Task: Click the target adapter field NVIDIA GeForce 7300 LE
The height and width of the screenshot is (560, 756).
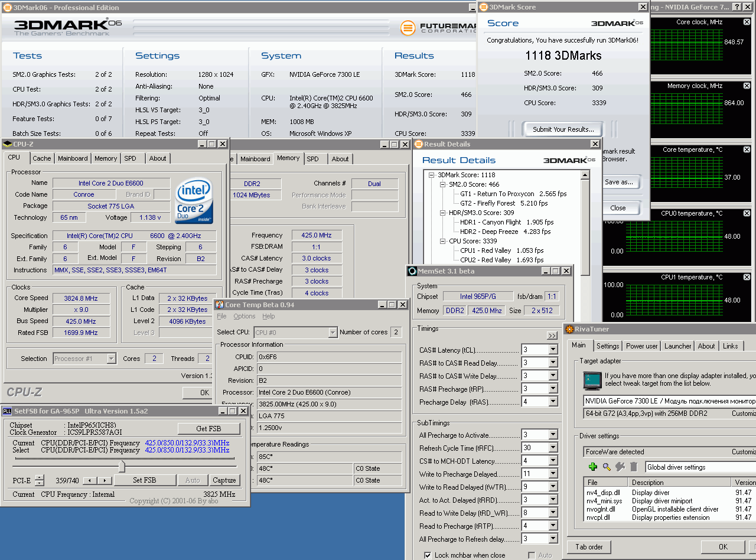Action: pyautogui.click(x=669, y=401)
